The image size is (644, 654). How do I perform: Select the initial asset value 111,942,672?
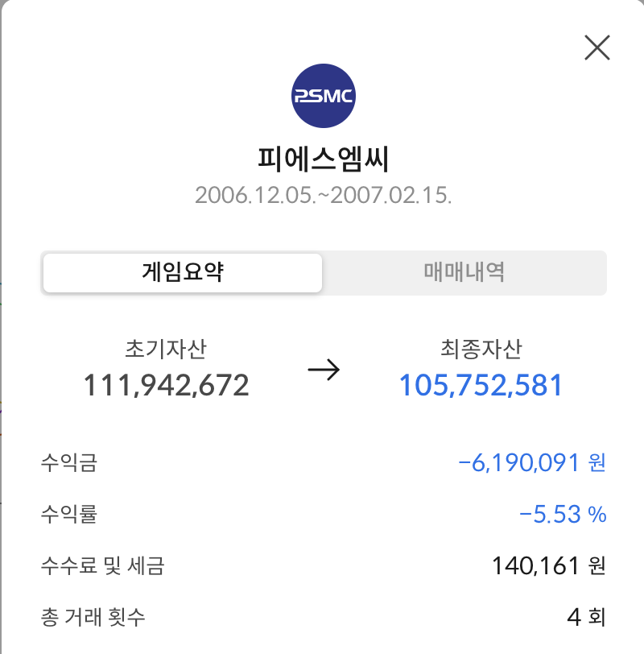click(166, 385)
